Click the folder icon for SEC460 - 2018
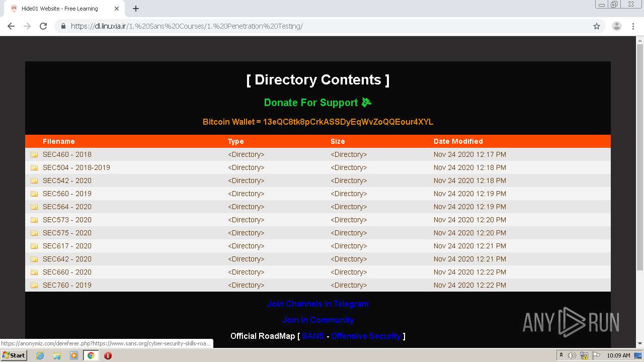 pyautogui.click(x=34, y=154)
